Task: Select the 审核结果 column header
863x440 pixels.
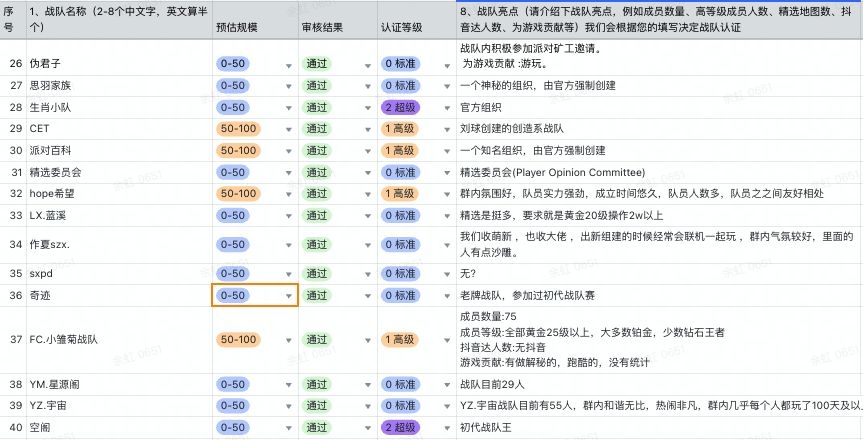Action: pos(338,20)
